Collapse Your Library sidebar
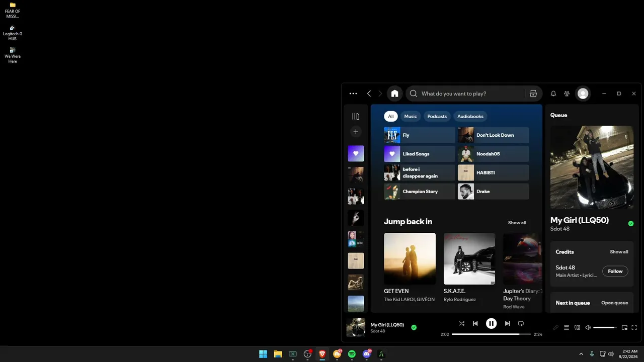This screenshot has height=362, width=644. click(x=356, y=116)
